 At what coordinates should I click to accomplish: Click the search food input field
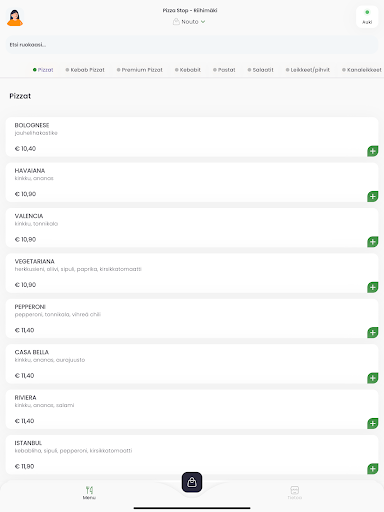pos(192,45)
